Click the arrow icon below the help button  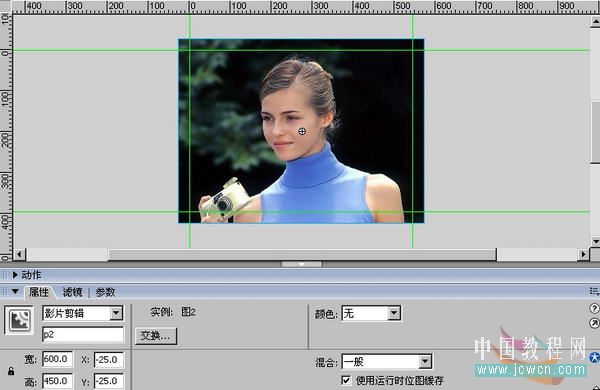pos(594,323)
